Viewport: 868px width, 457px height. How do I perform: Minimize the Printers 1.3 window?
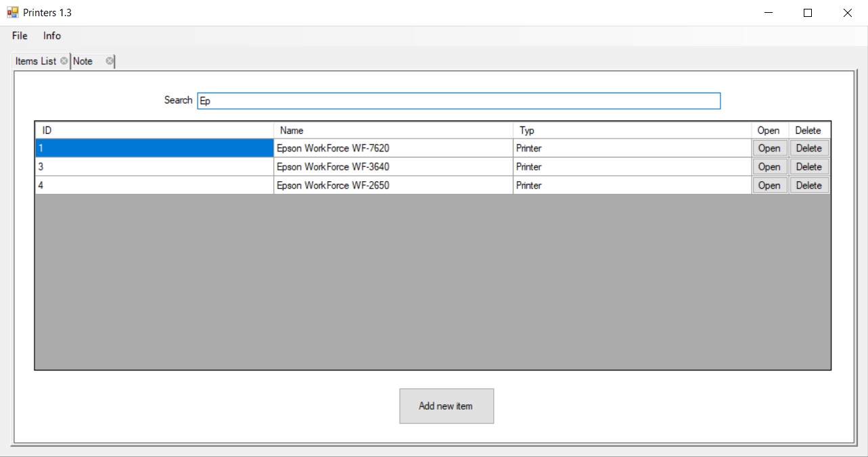(x=769, y=12)
